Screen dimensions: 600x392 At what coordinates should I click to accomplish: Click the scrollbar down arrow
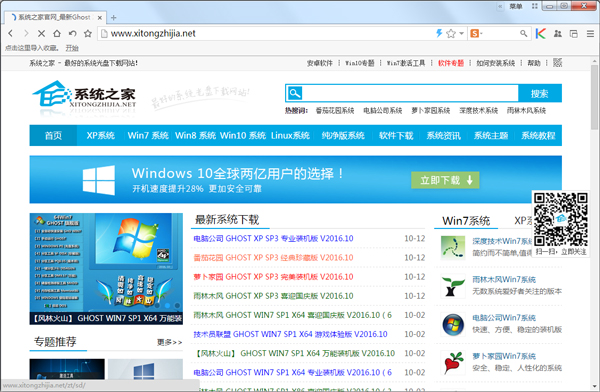tap(595, 386)
